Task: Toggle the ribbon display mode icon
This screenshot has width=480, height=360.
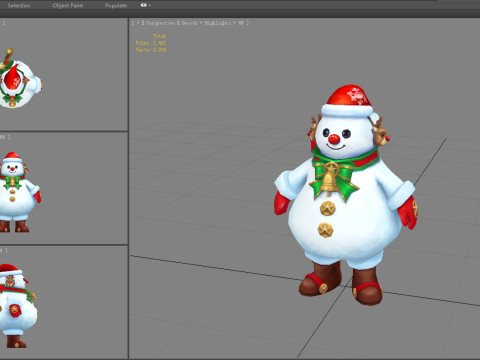Action: [144, 5]
